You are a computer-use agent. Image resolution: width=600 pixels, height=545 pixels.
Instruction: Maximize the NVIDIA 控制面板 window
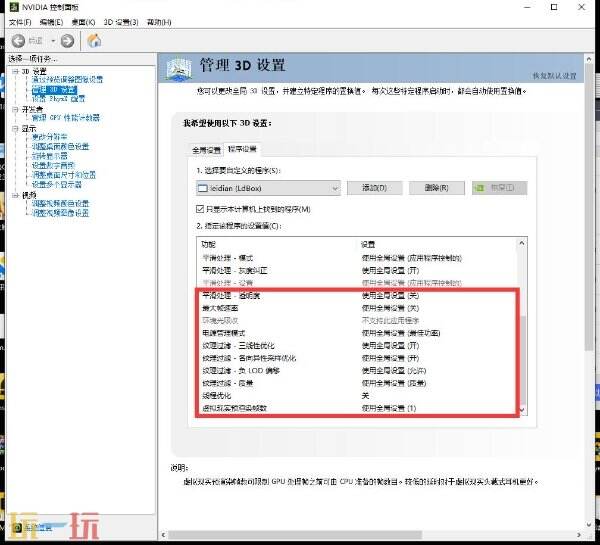554,7
